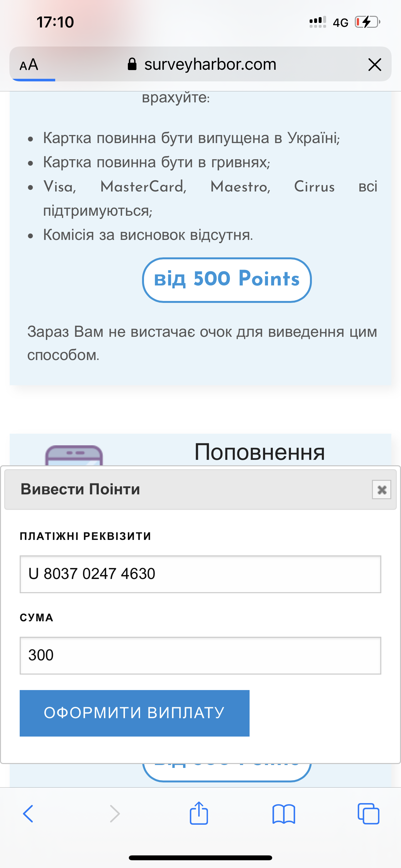Tap the home indicator bar
This screenshot has height=868, width=401.
200,858
